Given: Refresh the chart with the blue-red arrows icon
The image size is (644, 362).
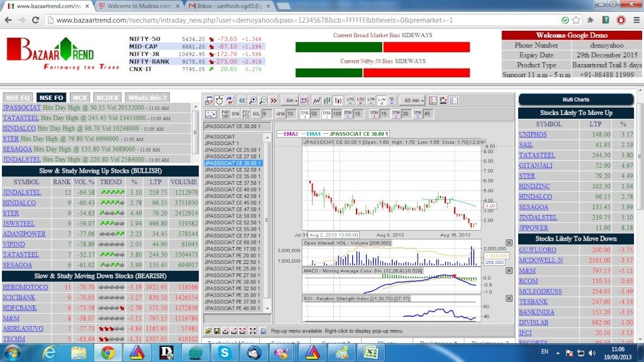Looking at the screenshot, I should click(229, 101).
